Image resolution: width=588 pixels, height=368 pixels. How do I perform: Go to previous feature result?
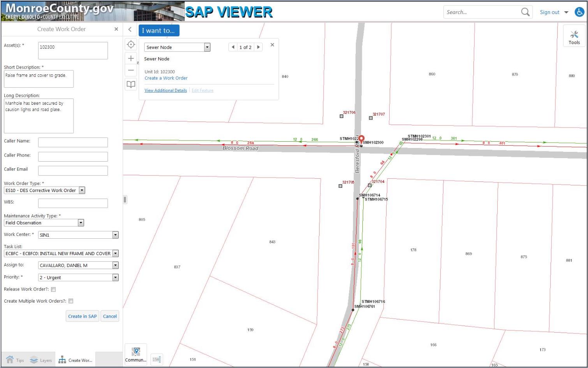(233, 47)
